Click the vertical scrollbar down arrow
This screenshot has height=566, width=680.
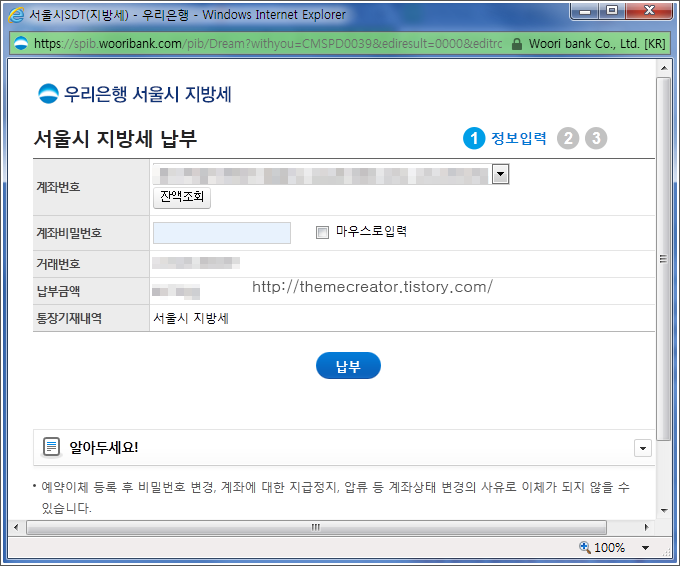click(664, 510)
